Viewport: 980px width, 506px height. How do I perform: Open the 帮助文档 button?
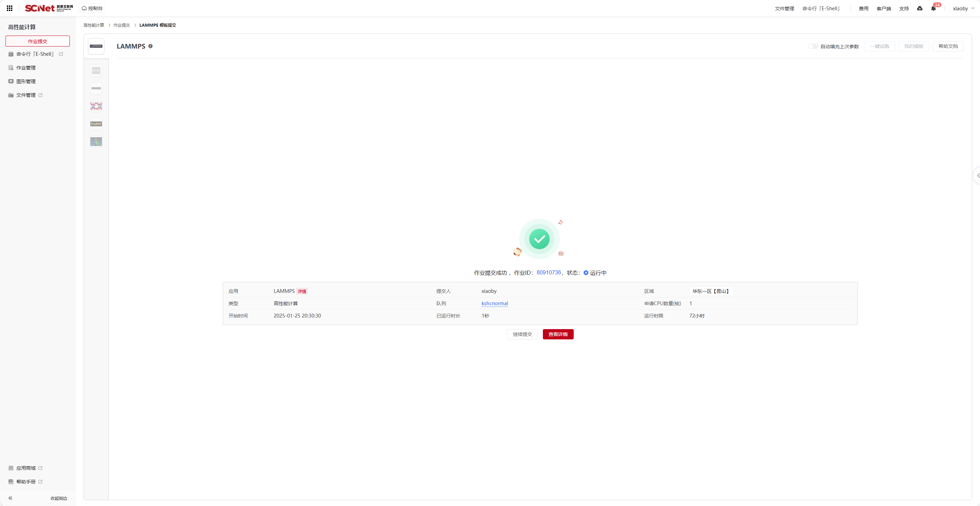[948, 47]
